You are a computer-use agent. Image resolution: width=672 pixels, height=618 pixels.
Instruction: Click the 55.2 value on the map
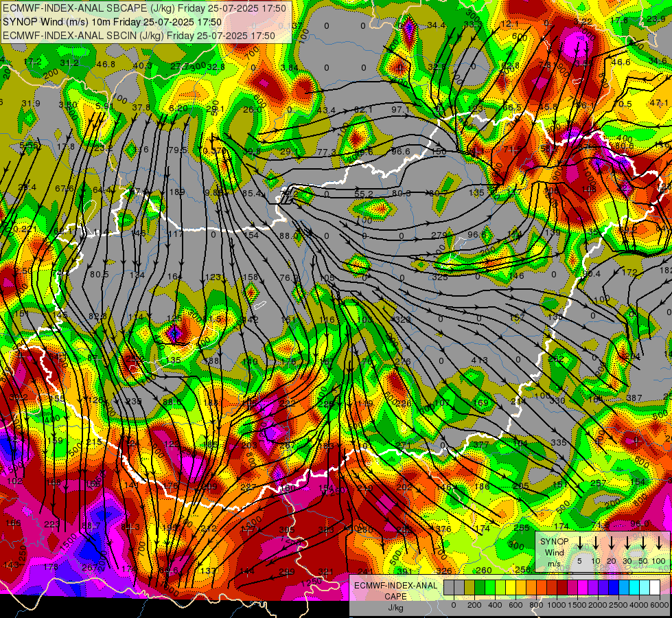363,194
